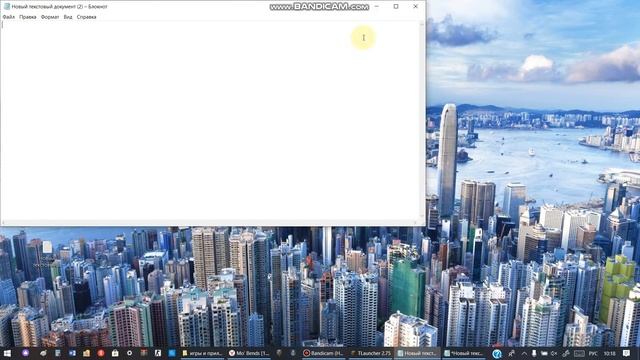Open the People icon in system tray

click(511, 353)
